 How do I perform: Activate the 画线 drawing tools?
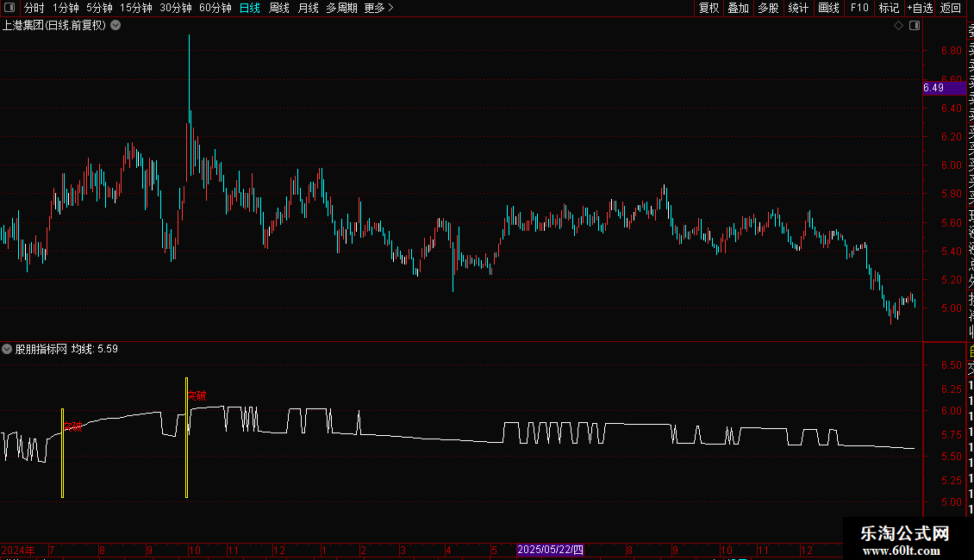[828, 8]
